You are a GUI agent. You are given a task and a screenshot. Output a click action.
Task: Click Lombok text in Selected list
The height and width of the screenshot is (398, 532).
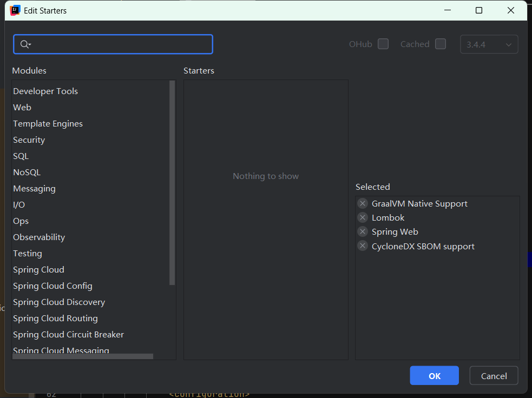pos(388,217)
